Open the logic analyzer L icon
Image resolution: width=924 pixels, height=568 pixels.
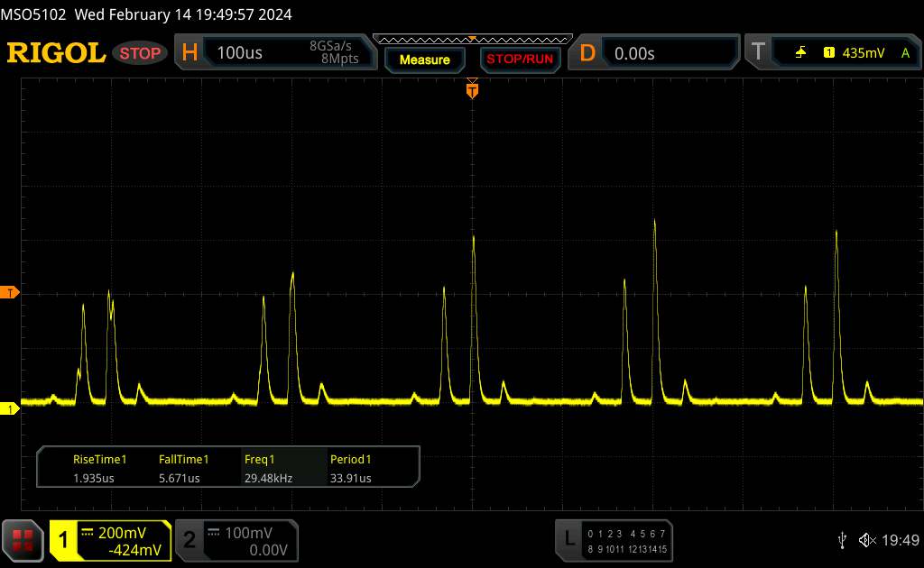[x=569, y=537]
